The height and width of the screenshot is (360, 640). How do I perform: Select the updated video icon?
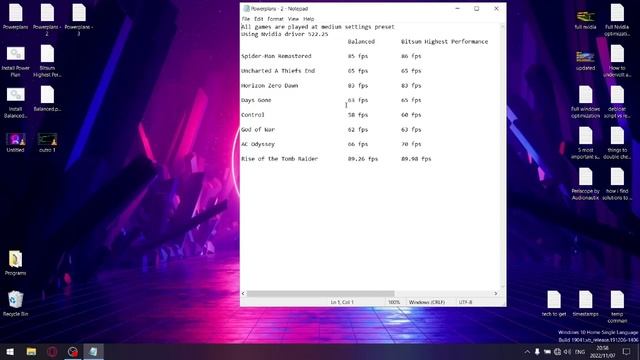click(x=585, y=61)
